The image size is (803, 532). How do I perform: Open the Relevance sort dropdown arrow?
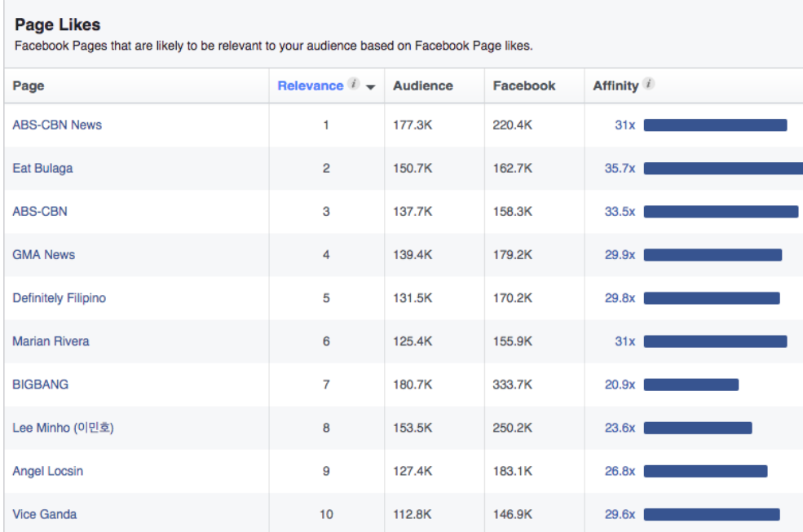coord(370,87)
